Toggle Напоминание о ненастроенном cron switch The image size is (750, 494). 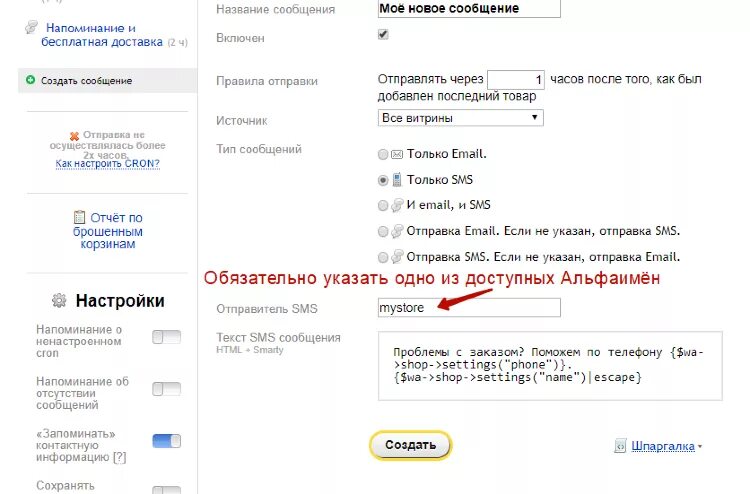tap(166, 337)
